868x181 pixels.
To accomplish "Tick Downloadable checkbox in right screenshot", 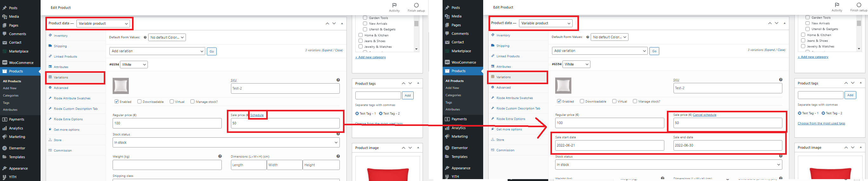I will tap(582, 101).
